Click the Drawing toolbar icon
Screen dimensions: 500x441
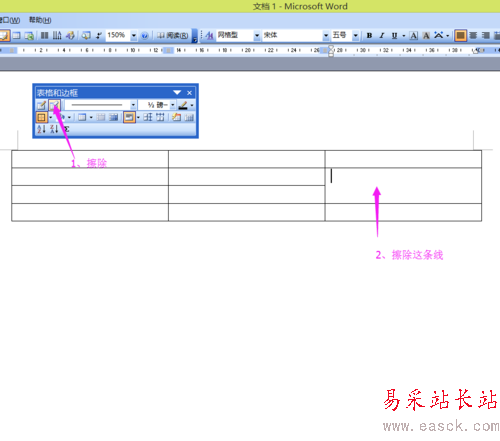70,35
